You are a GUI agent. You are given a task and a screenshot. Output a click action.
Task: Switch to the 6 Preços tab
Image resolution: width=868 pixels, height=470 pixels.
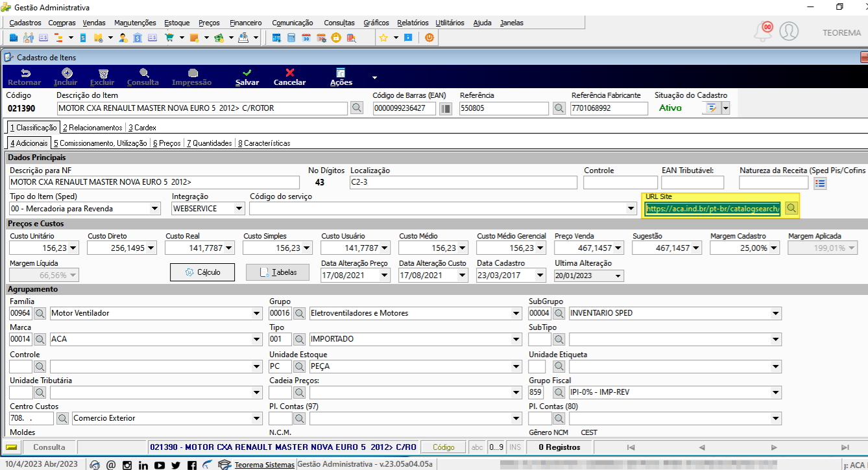coord(167,143)
